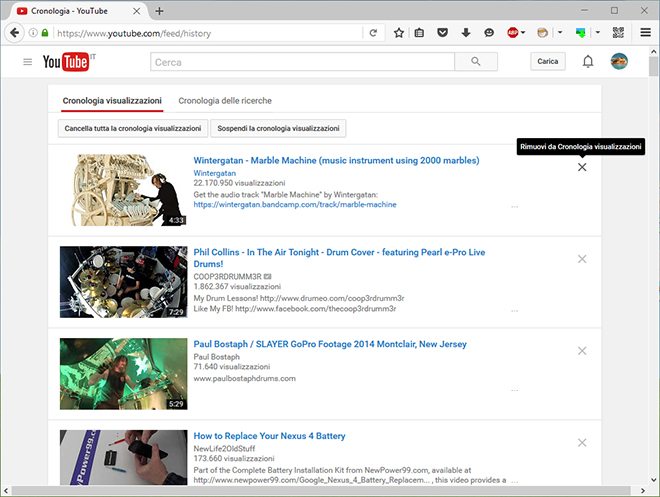
Task: Click Cancella tutta la cronologia visualizzazioni
Action: 133,129
